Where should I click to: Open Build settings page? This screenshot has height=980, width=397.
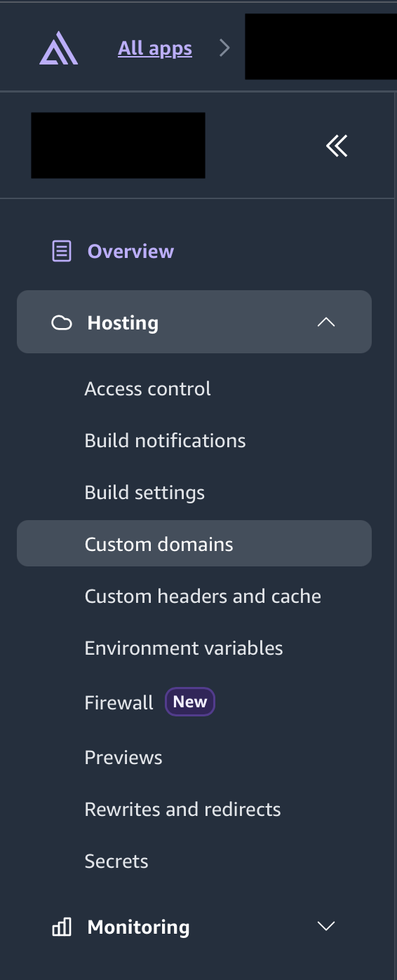pos(144,493)
